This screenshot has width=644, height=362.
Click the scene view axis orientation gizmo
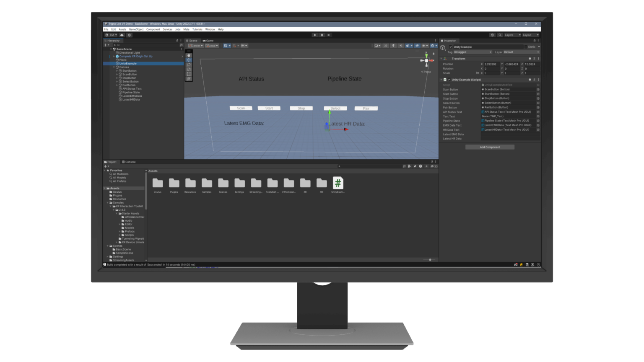pos(426,60)
